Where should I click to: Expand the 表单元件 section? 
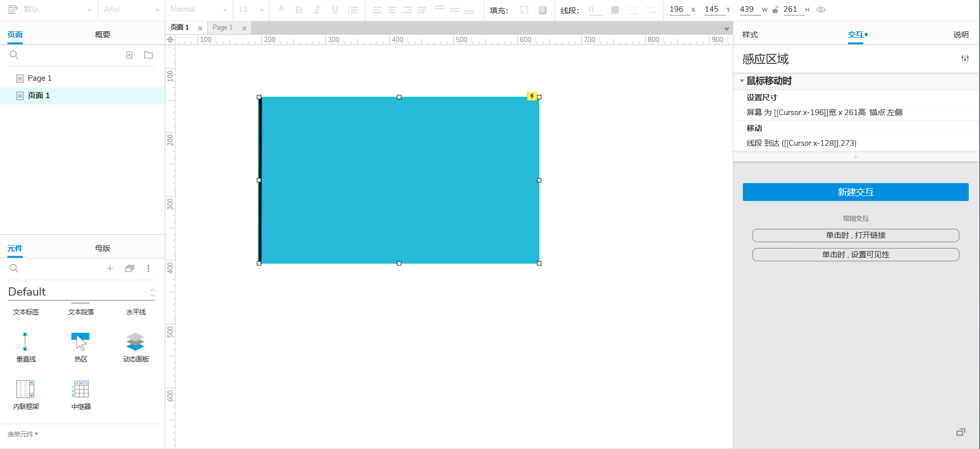23,434
